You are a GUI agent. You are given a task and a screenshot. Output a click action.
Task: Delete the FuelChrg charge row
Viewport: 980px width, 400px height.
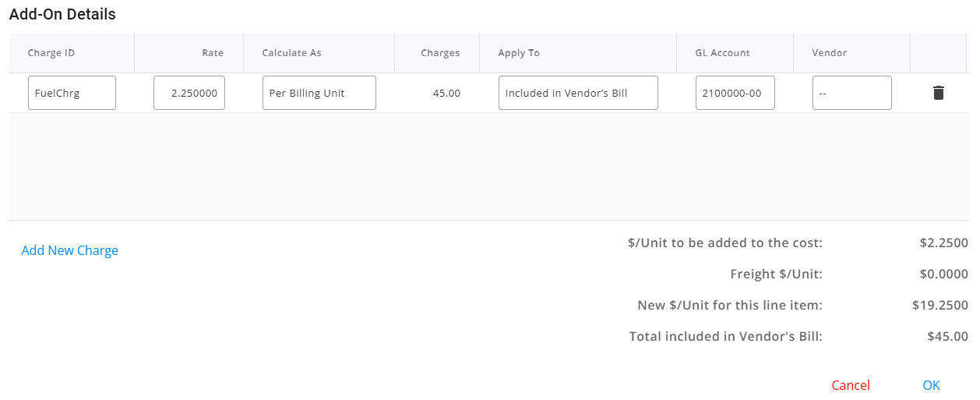939,93
